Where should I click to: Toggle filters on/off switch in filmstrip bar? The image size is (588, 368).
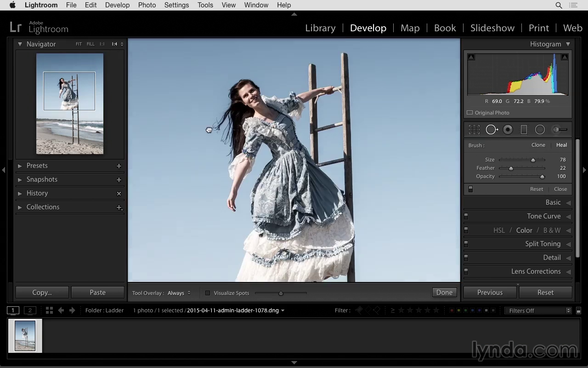coord(578,311)
